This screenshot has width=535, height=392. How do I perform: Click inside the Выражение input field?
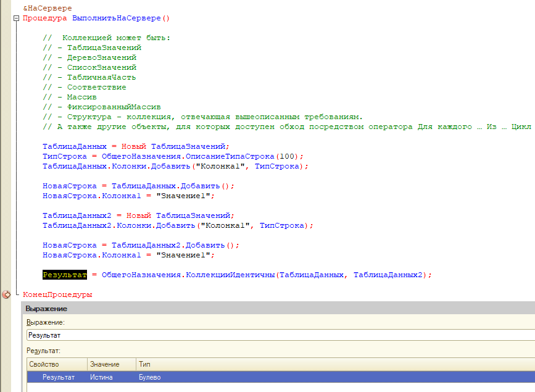[278, 335]
